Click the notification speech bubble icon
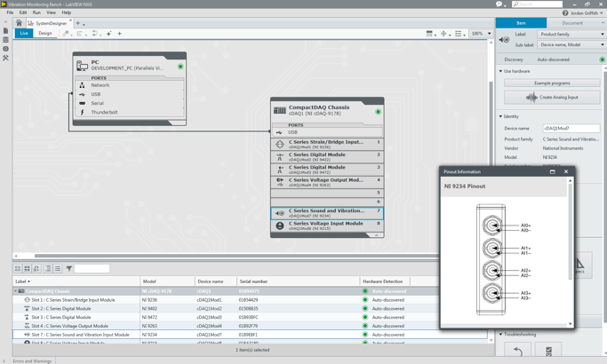 [499, 4]
